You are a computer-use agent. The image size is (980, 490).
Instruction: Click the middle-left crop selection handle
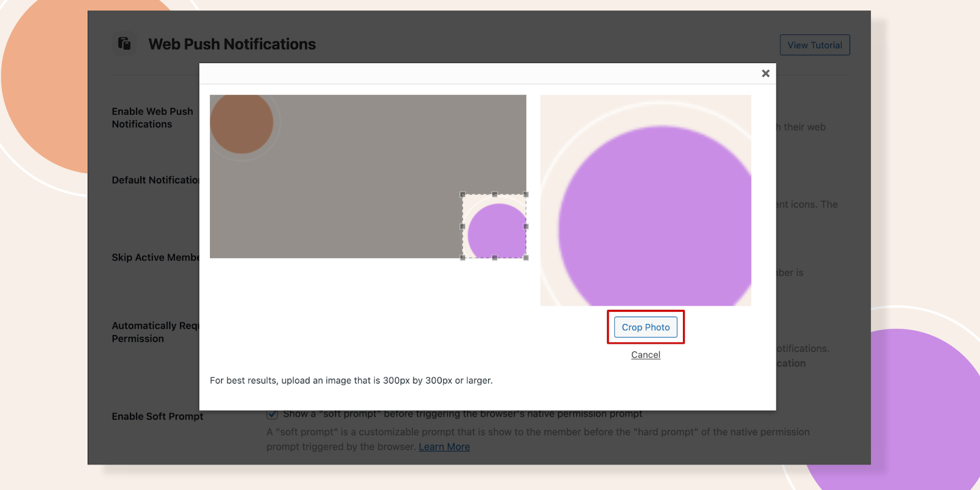(462, 227)
